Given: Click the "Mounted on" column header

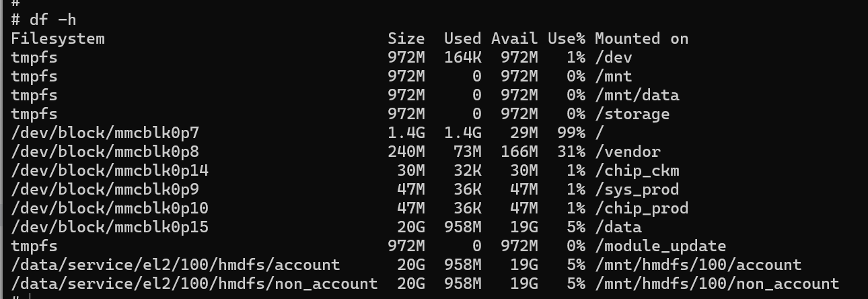Looking at the screenshot, I should pos(641,38).
